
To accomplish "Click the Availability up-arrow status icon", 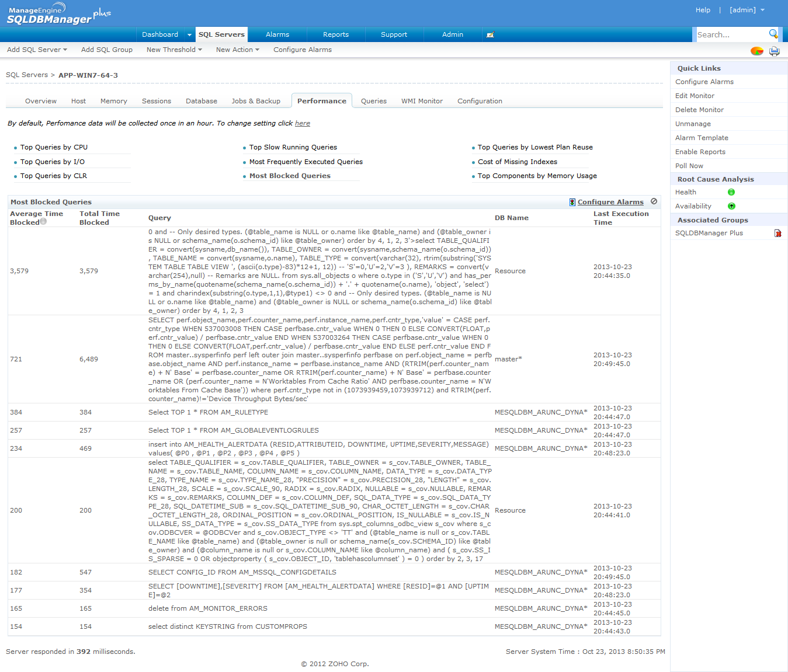I will (731, 206).
